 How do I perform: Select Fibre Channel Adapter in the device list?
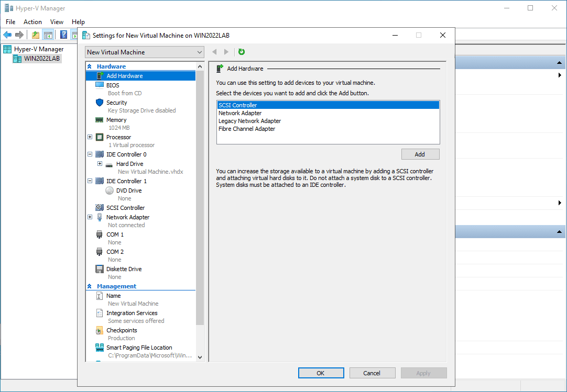(328, 129)
